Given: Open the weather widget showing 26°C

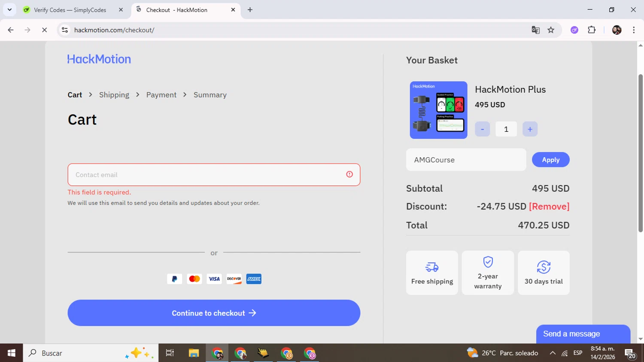Looking at the screenshot, I should click(502, 353).
